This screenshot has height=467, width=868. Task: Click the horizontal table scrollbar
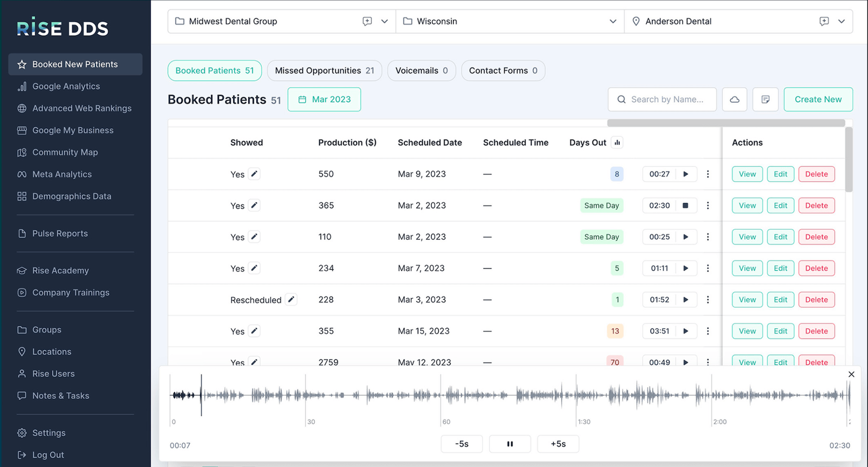726,123
